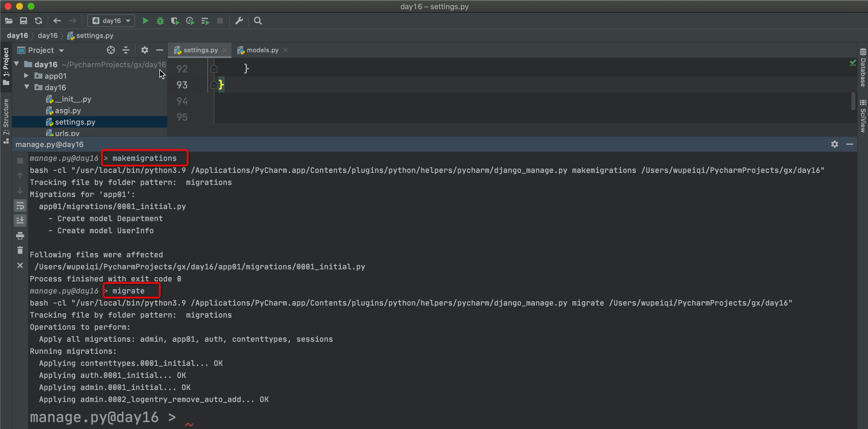Click the print icon in console sidebar
Screen dimensions: 868x429
[x=20, y=235]
